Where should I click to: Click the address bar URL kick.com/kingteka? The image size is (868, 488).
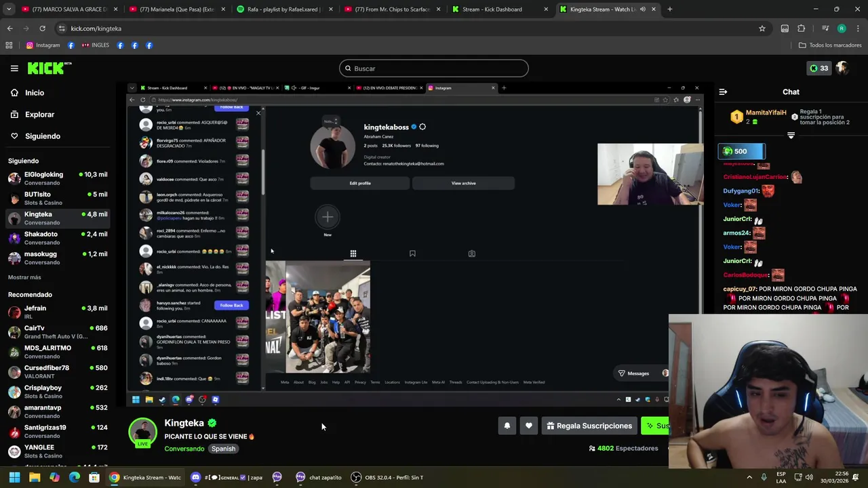(x=96, y=28)
